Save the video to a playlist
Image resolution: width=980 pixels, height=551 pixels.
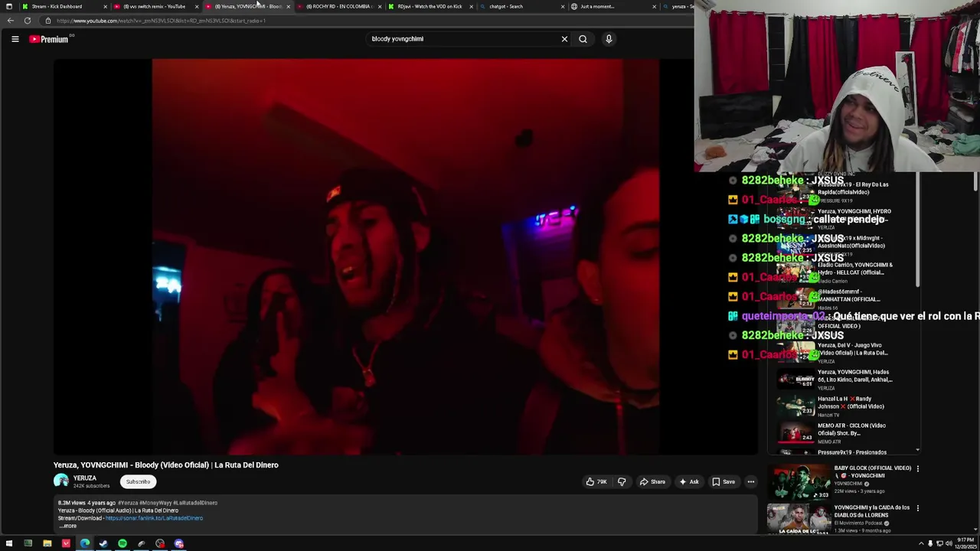point(724,481)
